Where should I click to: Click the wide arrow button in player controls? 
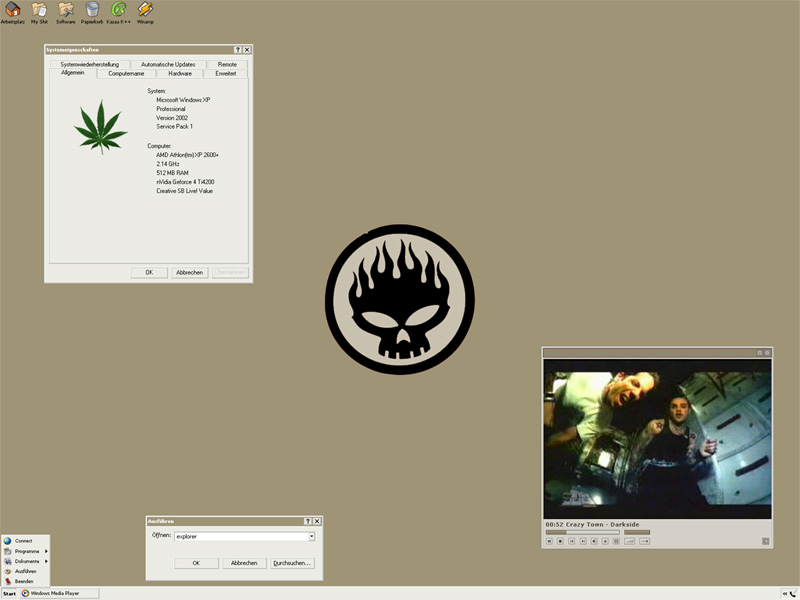(645, 541)
